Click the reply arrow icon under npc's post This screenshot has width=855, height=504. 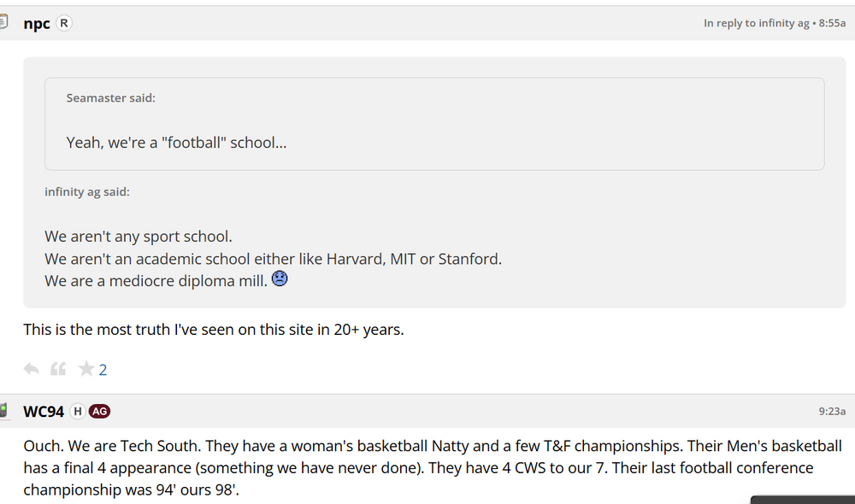32,369
